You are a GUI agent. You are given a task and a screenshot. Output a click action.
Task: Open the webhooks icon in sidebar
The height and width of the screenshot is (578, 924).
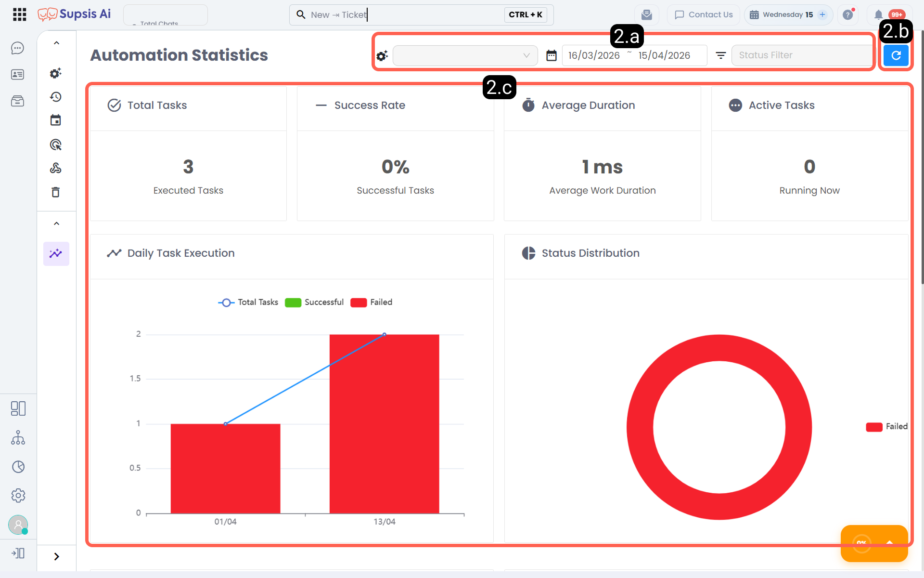(x=56, y=168)
